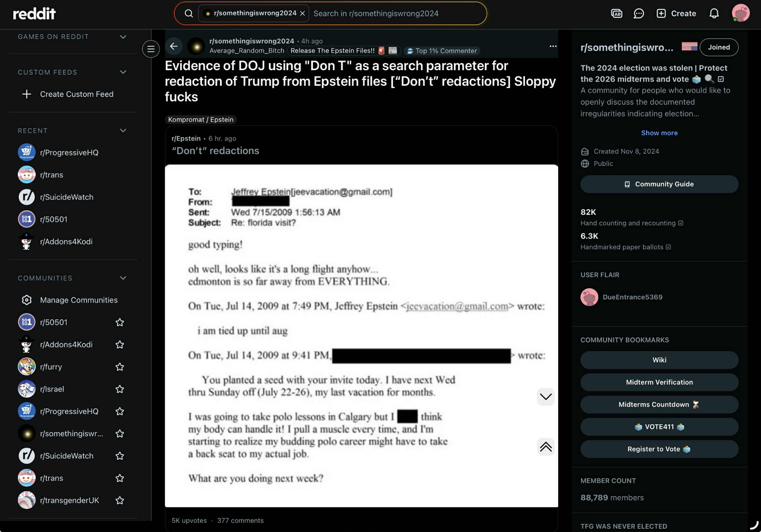761x532 pixels.
Task: Open the post options ellipsis menu
Action: 553,46
